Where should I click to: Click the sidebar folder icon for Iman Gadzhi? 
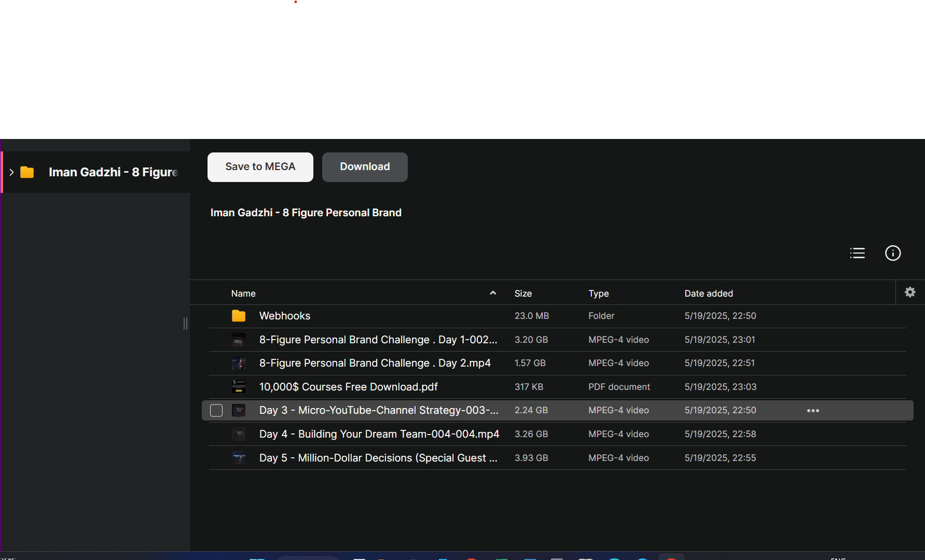tap(27, 172)
